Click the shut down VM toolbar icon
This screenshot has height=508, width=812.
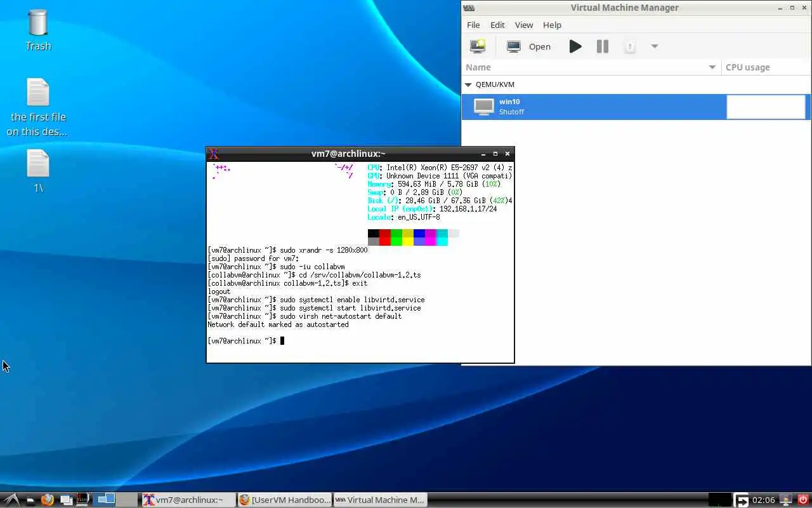(629, 46)
